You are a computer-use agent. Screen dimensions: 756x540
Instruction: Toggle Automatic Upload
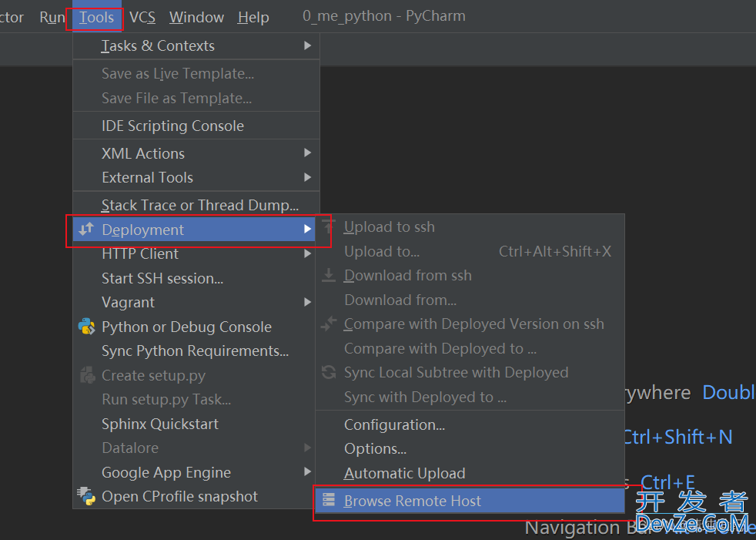(470, 474)
